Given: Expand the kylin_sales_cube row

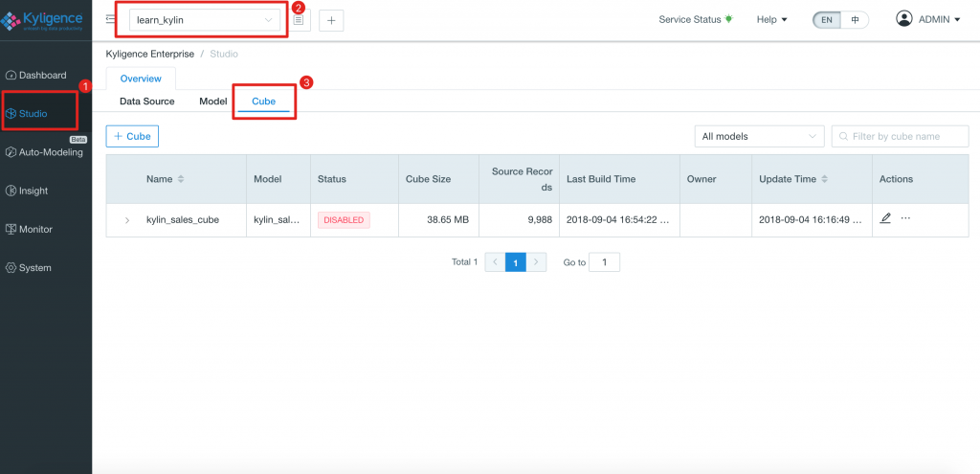Looking at the screenshot, I should pyautogui.click(x=127, y=220).
